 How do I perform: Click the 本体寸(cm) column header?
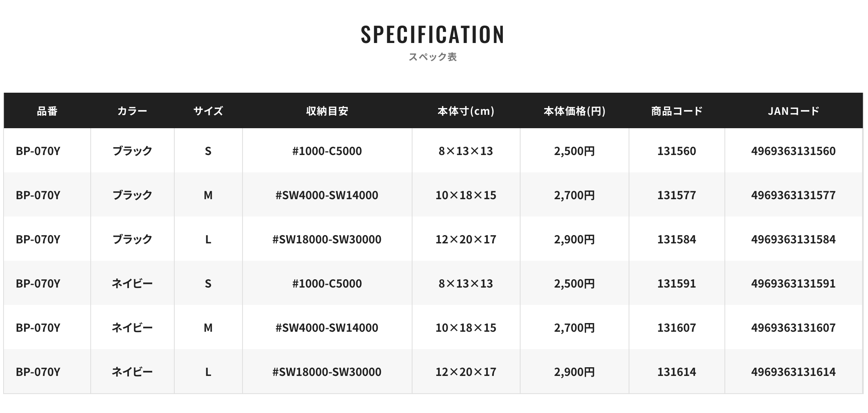(x=466, y=111)
